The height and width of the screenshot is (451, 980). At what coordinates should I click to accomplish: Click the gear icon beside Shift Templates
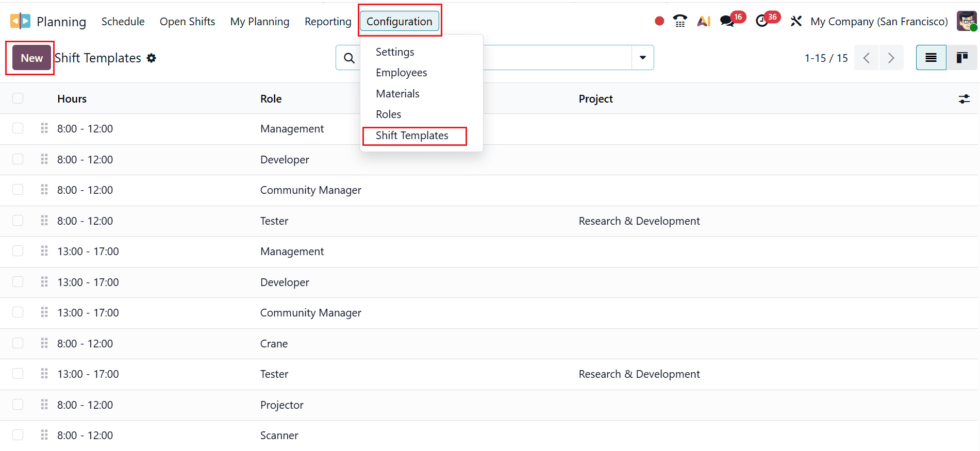tap(151, 58)
